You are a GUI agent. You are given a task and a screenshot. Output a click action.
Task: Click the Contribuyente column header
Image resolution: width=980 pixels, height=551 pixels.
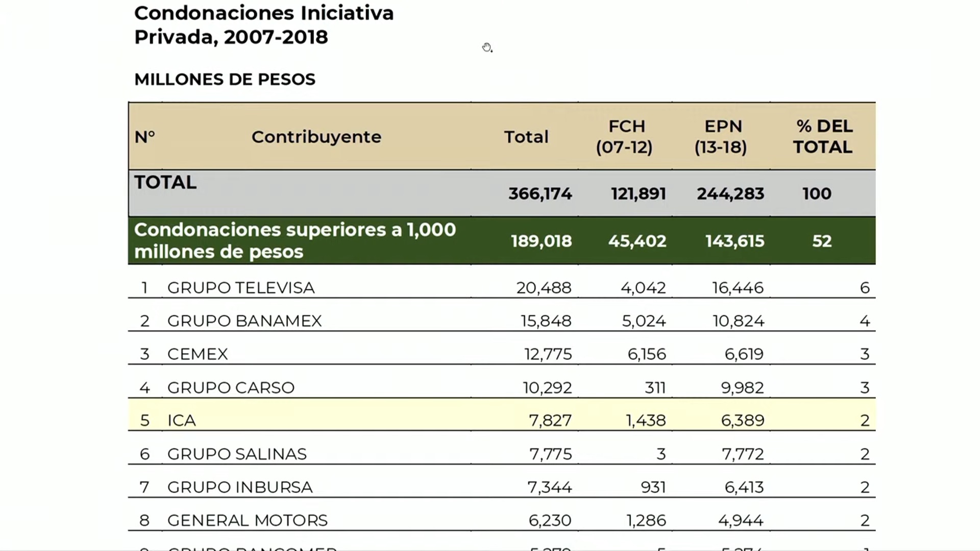pos(316,137)
